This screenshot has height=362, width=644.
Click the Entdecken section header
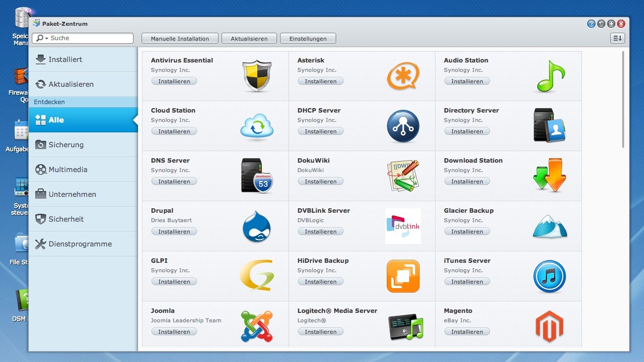click(x=83, y=102)
